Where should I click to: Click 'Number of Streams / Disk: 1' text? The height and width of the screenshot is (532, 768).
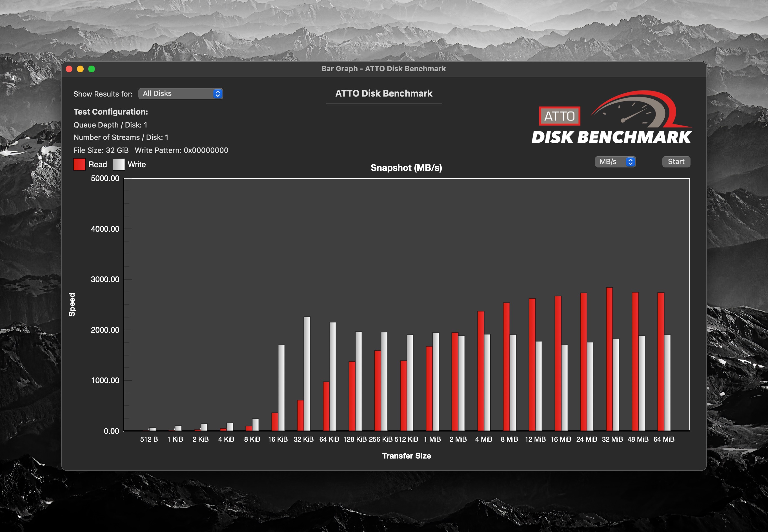click(x=121, y=137)
